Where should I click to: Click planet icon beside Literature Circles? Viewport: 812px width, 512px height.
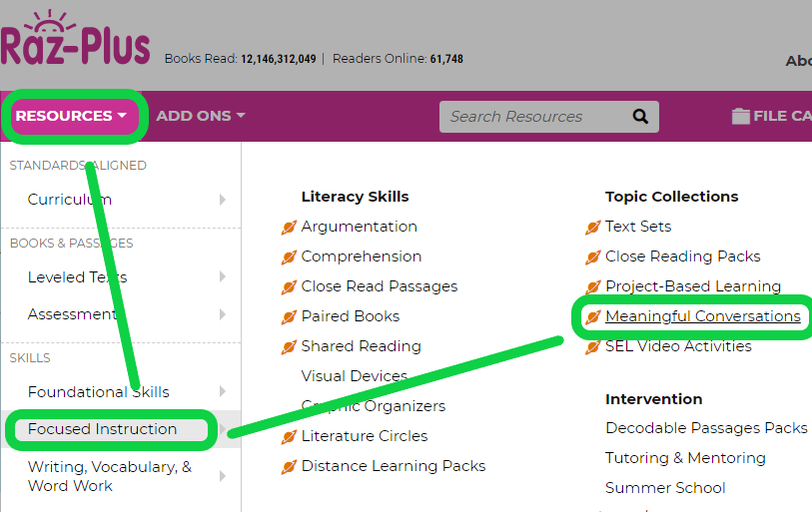[x=289, y=437]
